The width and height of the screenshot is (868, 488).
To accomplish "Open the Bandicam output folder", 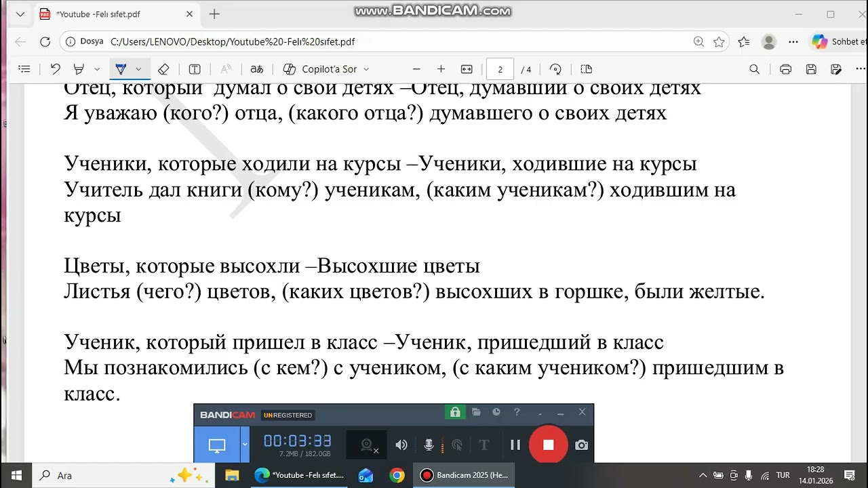I will click(x=476, y=412).
